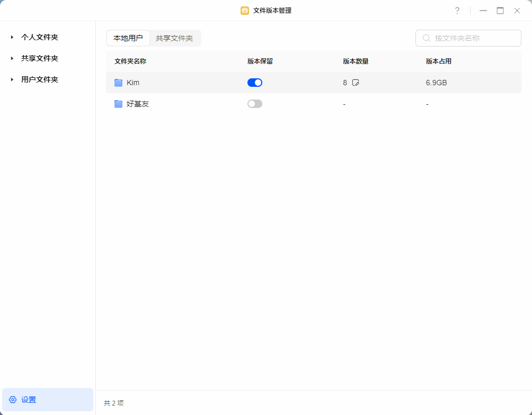532x415 pixels.
Task: Click the search magnifier icon
Action: [x=427, y=38]
